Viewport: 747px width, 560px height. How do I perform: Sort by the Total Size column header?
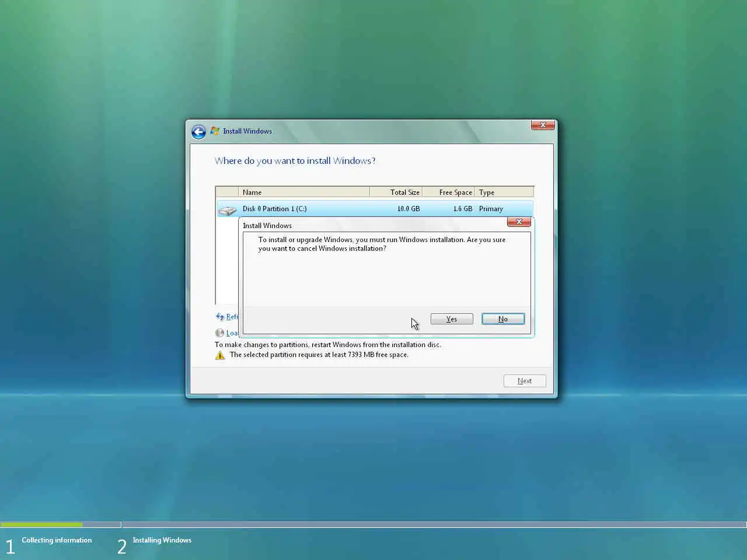pyautogui.click(x=396, y=192)
